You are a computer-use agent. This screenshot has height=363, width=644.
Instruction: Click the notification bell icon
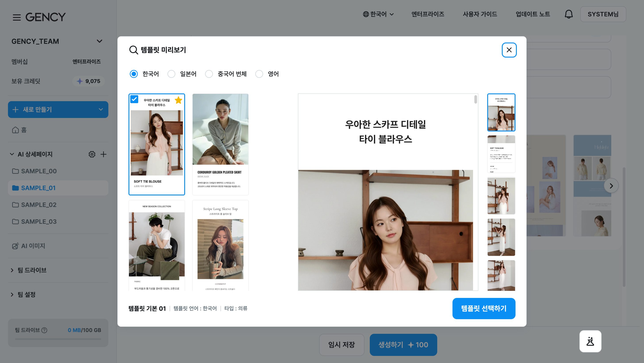[569, 14]
